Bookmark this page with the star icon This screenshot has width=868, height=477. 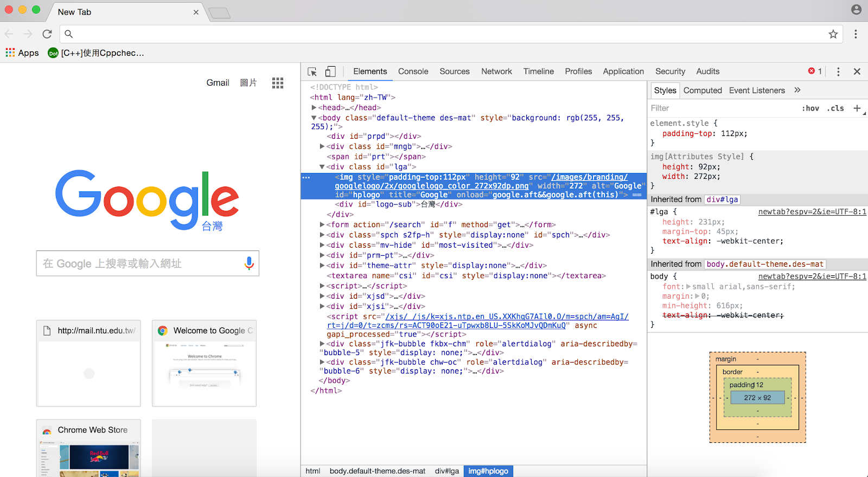point(833,34)
